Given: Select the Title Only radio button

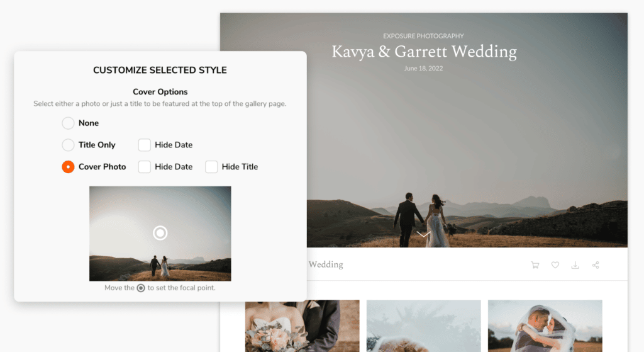Looking at the screenshot, I should [68, 145].
